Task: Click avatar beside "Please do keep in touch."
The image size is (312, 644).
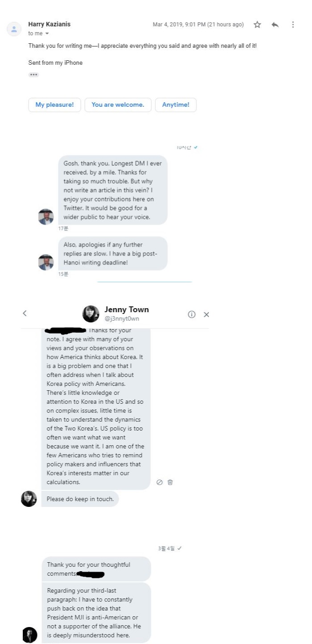Action: coord(29,499)
